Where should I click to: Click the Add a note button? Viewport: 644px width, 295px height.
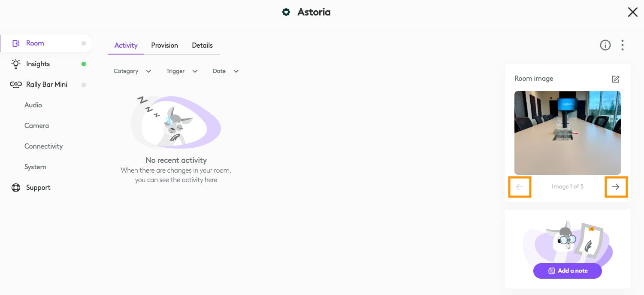pyautogui.click(x=567, y=271)
